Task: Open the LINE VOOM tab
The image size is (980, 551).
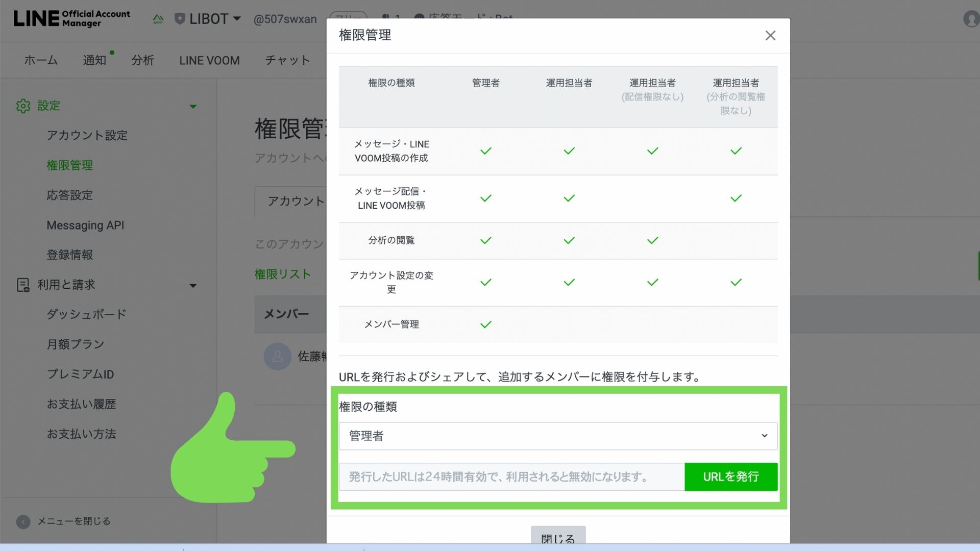Action: [209, 60]
